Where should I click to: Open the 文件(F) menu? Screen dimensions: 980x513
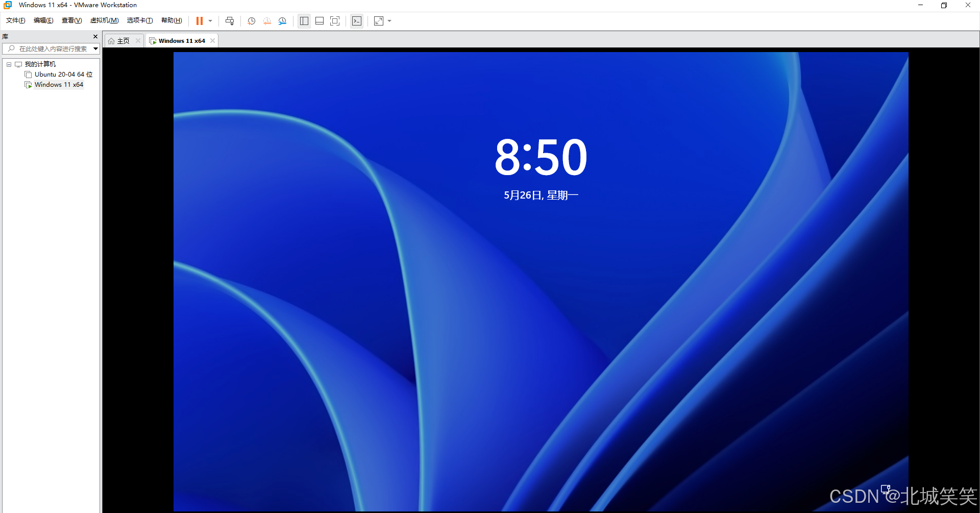pyautogui.click(x=15, y=20)
